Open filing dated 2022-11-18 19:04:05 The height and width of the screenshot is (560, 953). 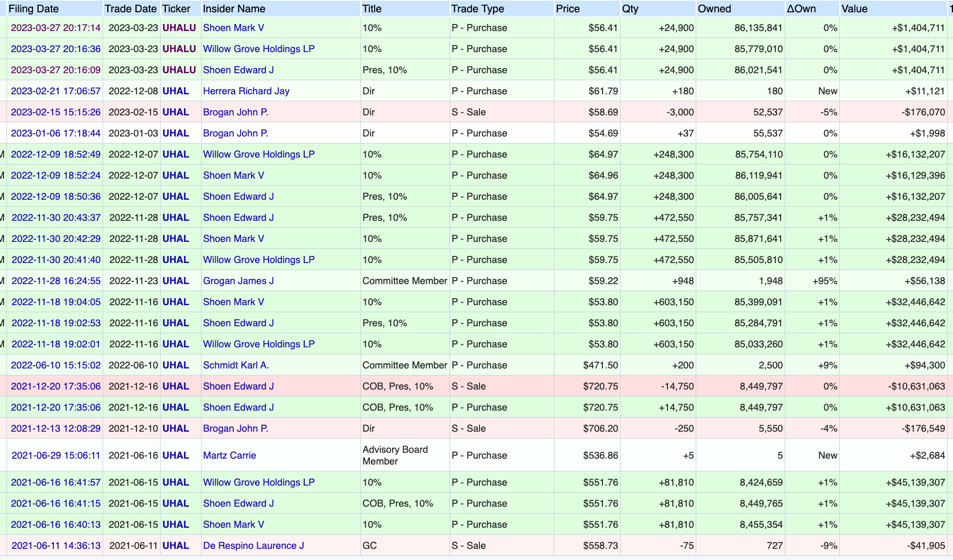[x=56, y=302]
